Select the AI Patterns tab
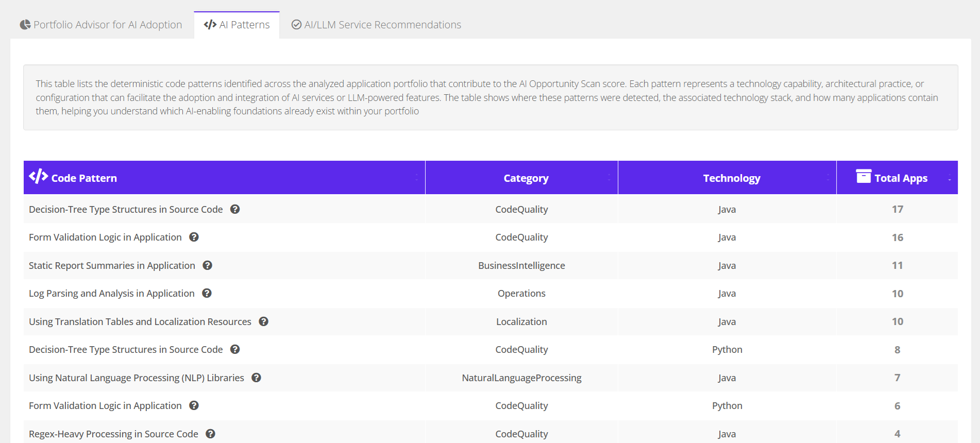The height and width of the screenshot is (443, 980). 237,25
